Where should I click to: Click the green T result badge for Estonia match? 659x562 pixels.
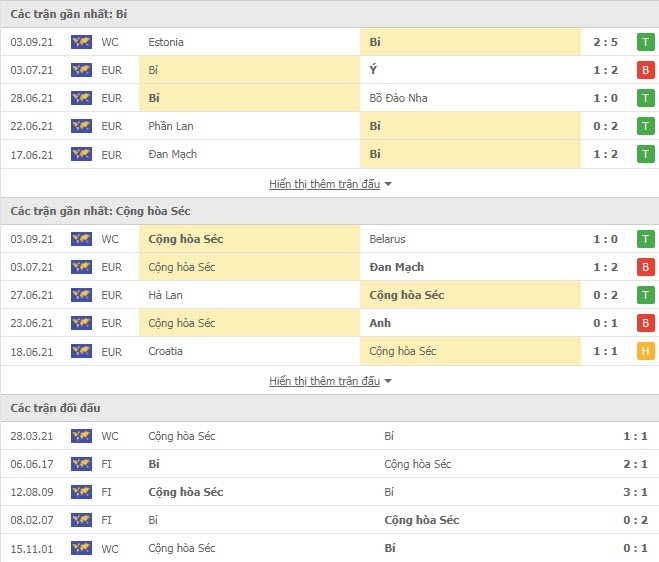(646, 42)
